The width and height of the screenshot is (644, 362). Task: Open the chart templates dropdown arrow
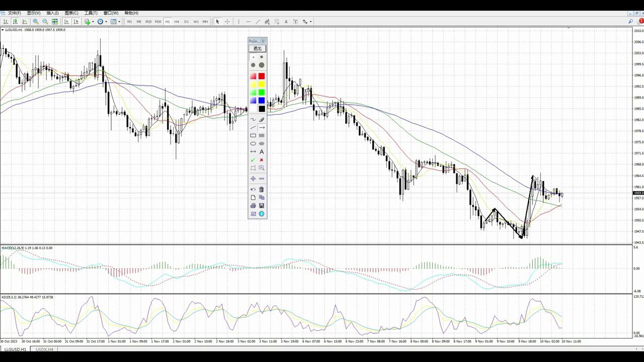[x=119, y=22]
